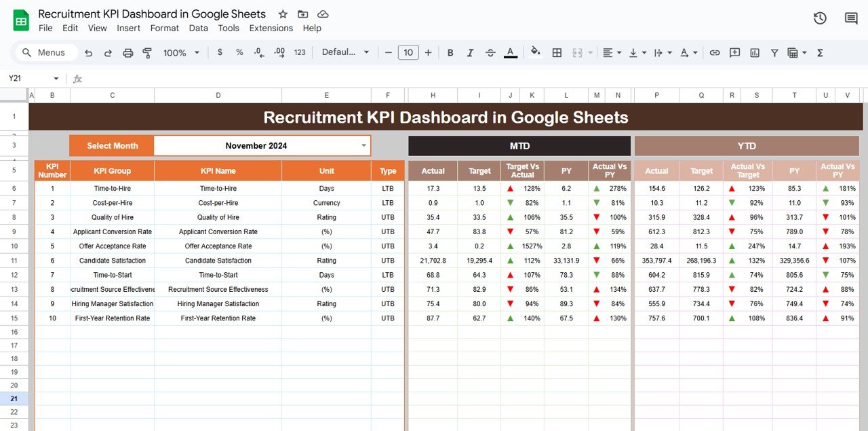Open the Extensions menu

(271, 28)
